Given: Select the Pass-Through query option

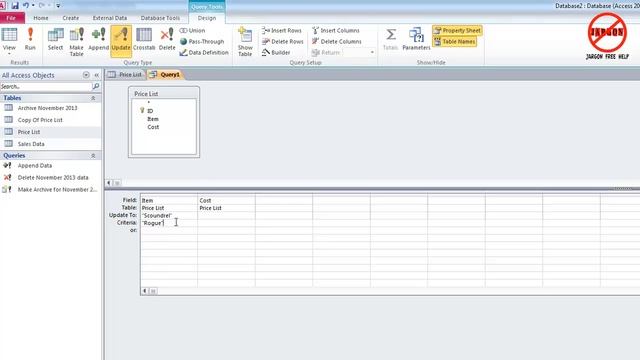Looking at the screenshot, I should tap(202, 42).
